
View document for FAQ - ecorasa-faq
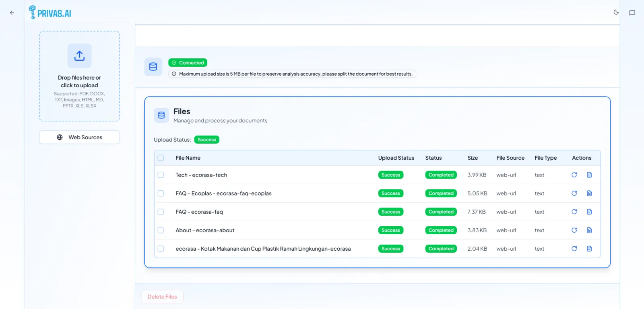[x=589, y=212]
